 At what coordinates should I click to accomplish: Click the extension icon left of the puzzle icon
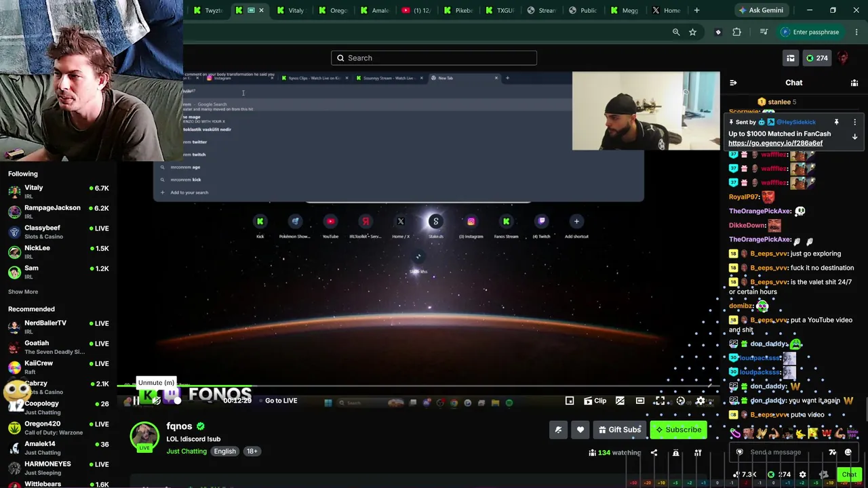(x=718, y=32)
